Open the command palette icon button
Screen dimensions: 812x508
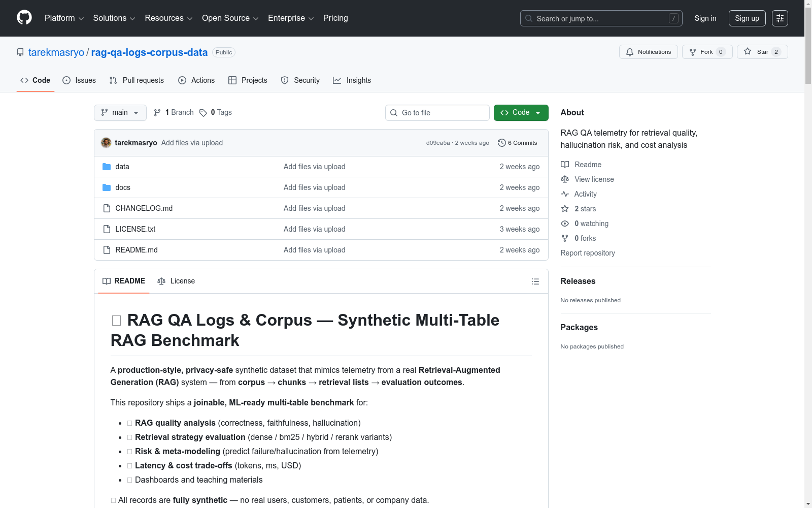tap(780, 18)
